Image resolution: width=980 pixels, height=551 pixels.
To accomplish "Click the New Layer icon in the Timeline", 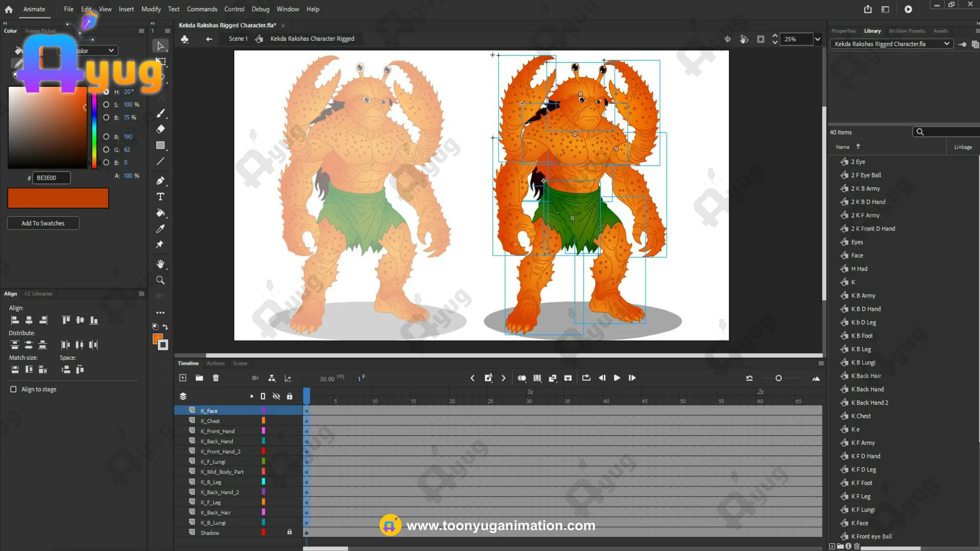I will 183,378.
